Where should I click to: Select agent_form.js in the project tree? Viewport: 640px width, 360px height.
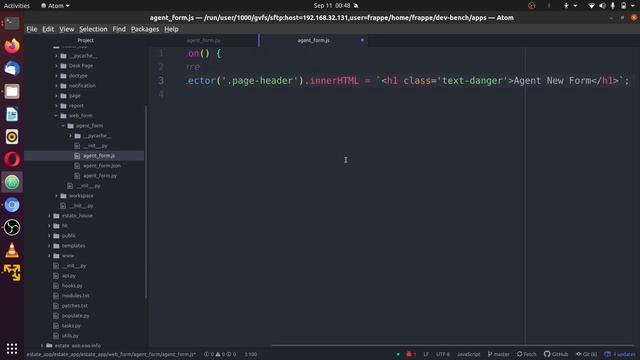click(98, 156)
